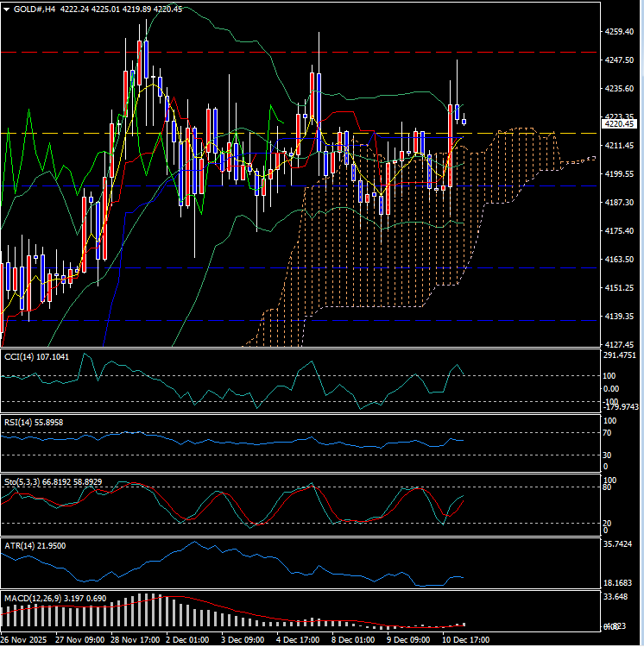Image resolution: width=644 pixels, height=647 pixels.
Task: Select the 4 Dec 17:00 time label
Action: pos(298,640)
